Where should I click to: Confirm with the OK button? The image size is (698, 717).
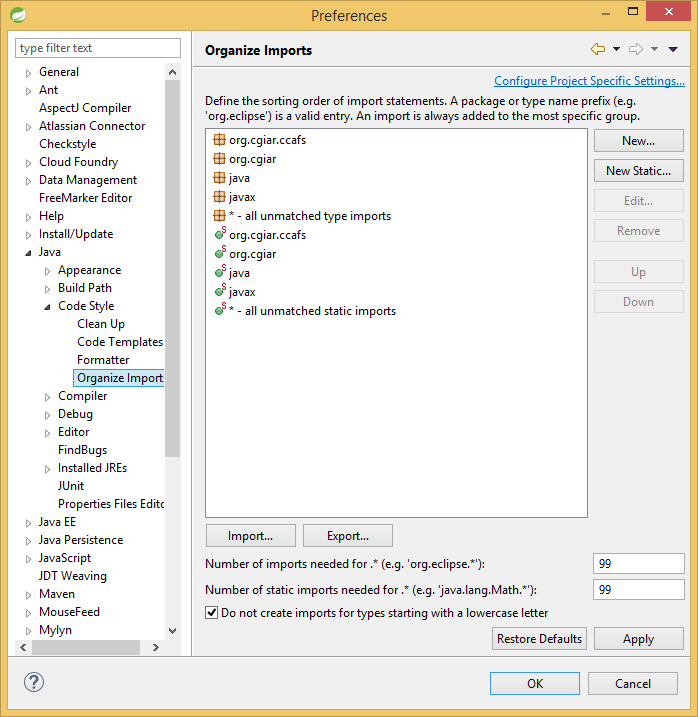[535, 683]
